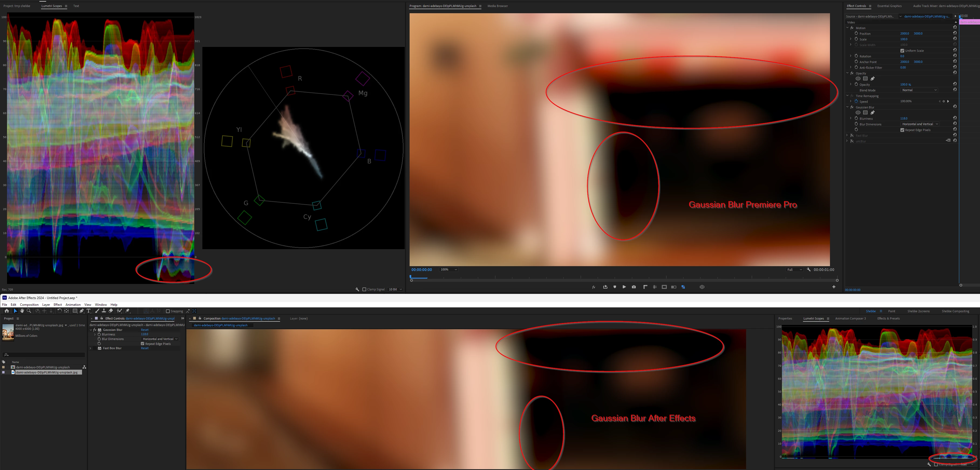Open Media Browser tab
The image size is (980, 470).
(x=497, y=6)
